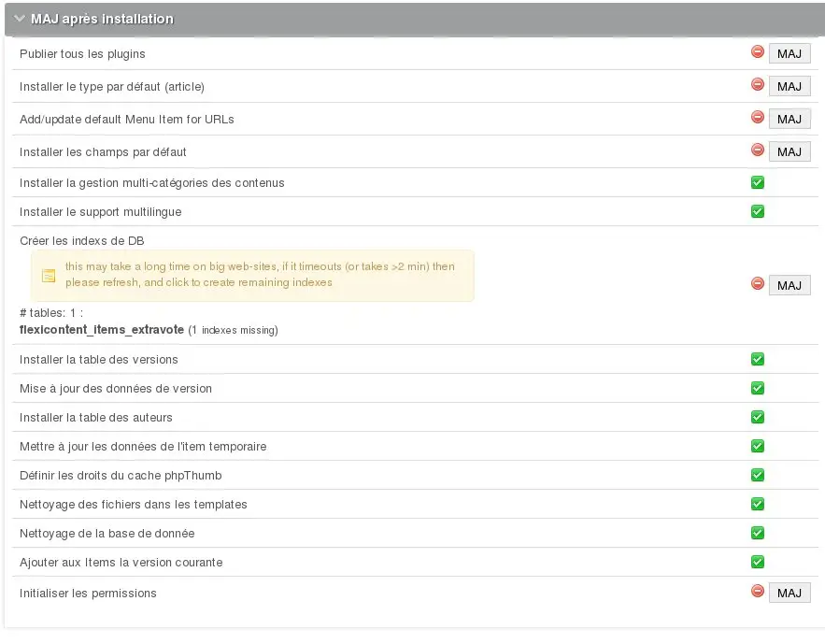Select the text Définir les droits du cache phpThumb
The width and height of the screenshot is (825, 644).
pyautogui.click(x=121, y=475)
